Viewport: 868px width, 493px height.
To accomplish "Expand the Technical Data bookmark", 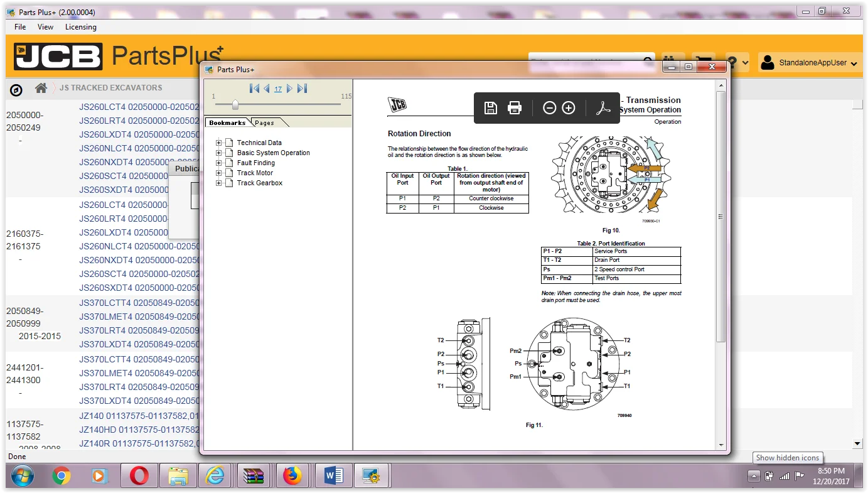I will [x=219, y=143].
